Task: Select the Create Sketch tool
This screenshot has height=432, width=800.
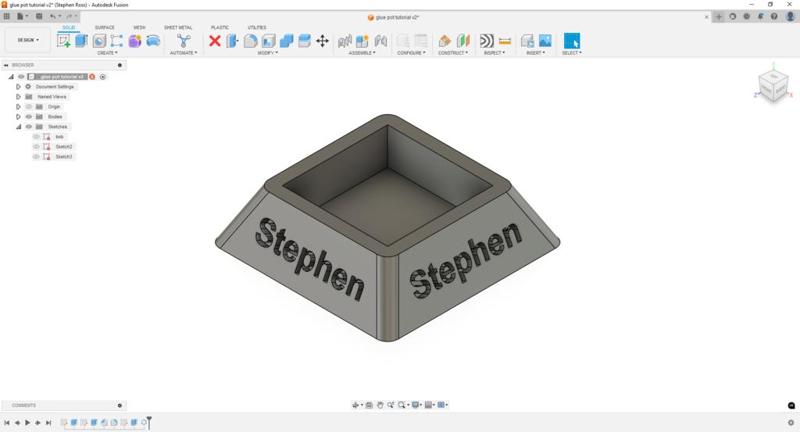Action: click(64, 41)
